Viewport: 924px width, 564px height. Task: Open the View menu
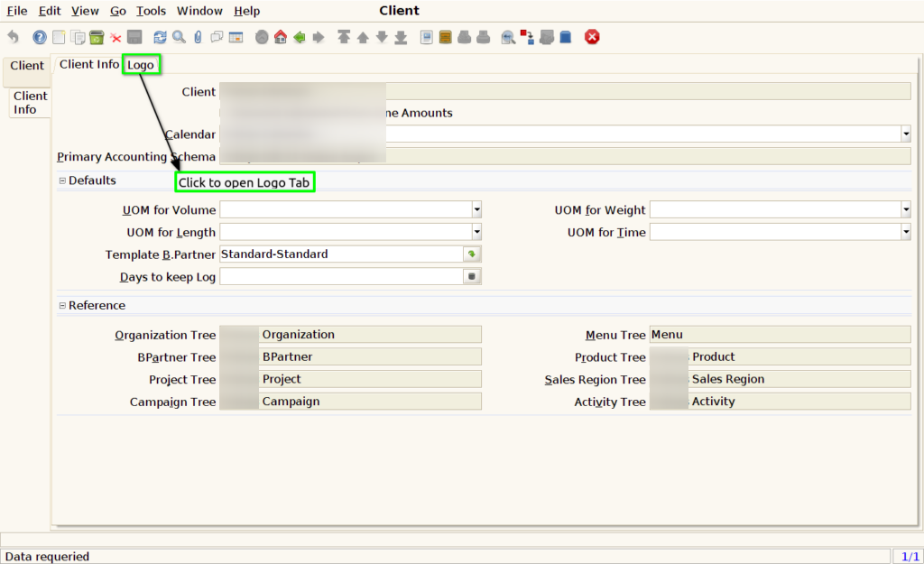tap(85, 11)
